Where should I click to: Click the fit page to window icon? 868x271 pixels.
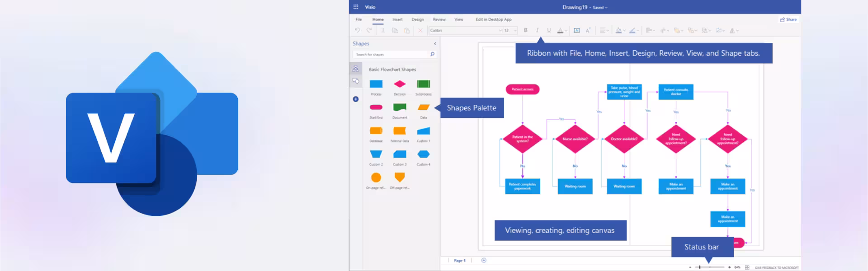[x=747, y=267]
